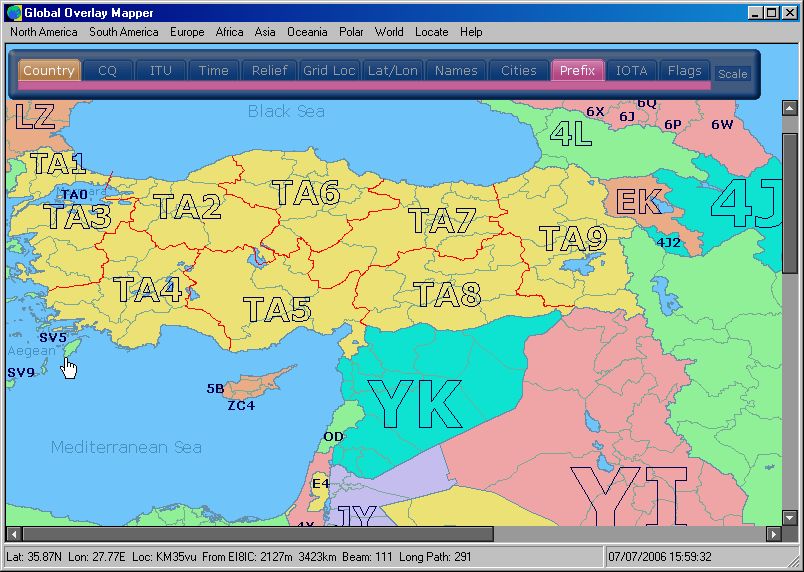Viewport: 804px width, 572px height.
Task: Click the TA8 prefix label
Action: [x=447, y=294]
